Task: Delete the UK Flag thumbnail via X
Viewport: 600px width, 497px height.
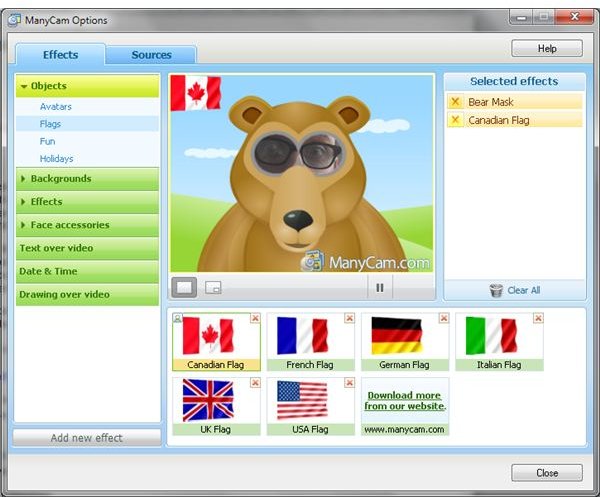Action: point(255,383)
